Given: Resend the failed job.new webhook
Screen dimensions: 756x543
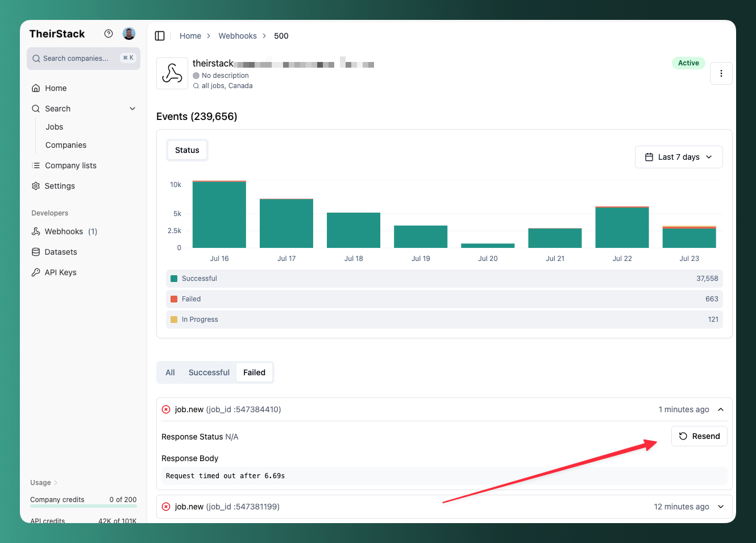Looking at the screenshot, I should [699, 436].
